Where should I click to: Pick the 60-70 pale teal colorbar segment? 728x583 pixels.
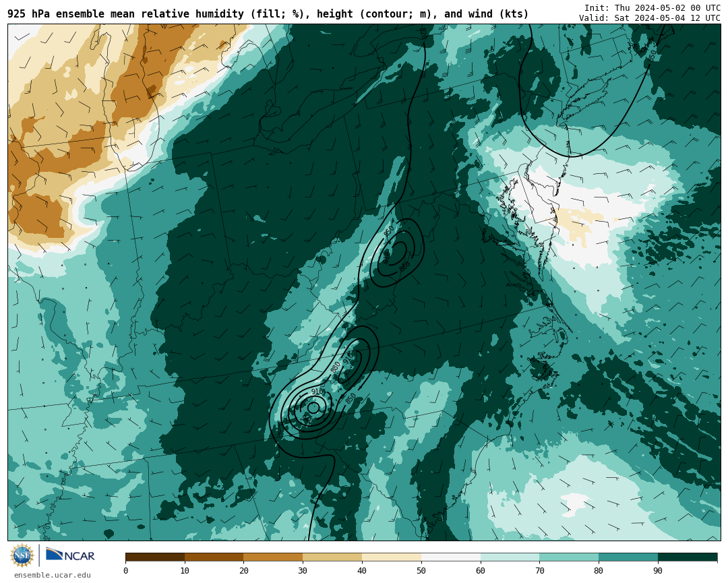[x=510, y=557]
